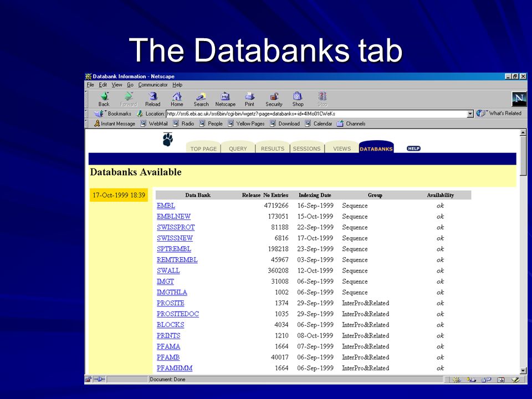This screenshot has width=532, height=399.
Task: Open the Edit menu
Action: tap(103, 85)
